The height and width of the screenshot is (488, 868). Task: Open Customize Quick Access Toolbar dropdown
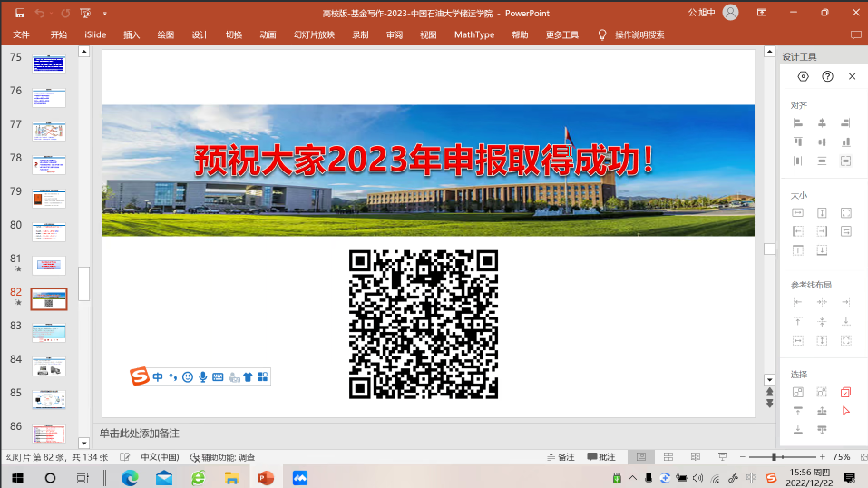pos(105,14)
